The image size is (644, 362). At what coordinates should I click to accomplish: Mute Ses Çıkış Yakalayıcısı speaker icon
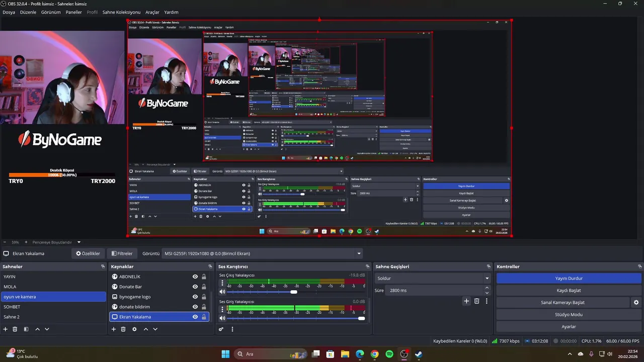[222, 292]
